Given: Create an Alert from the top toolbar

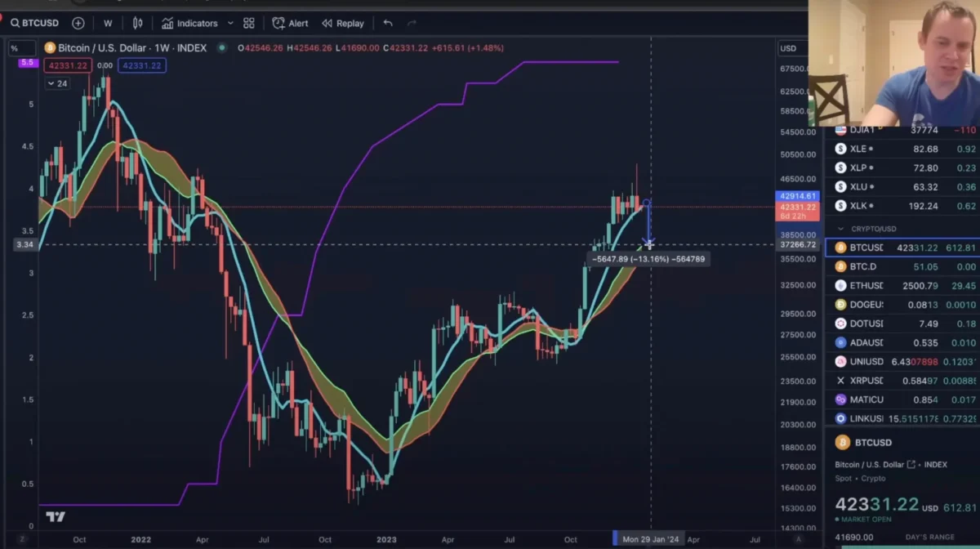Looking at the screenshot, I should [290, 23].
